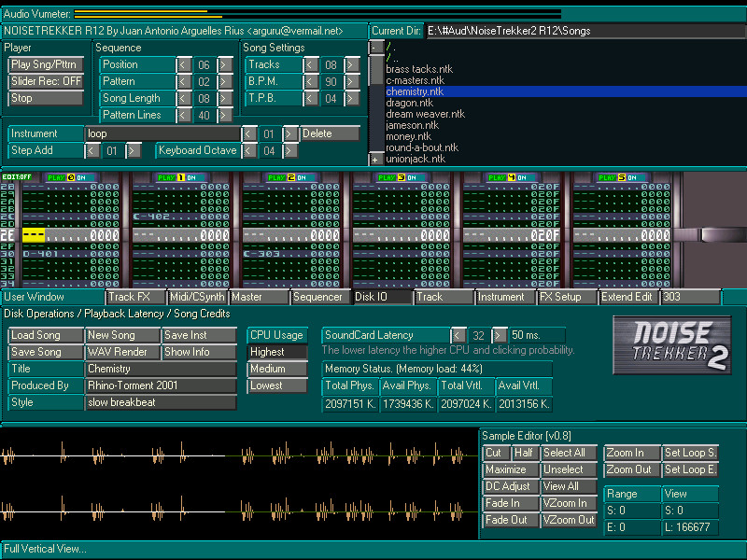
Task: Delete the current instrument
Action: 330,133
